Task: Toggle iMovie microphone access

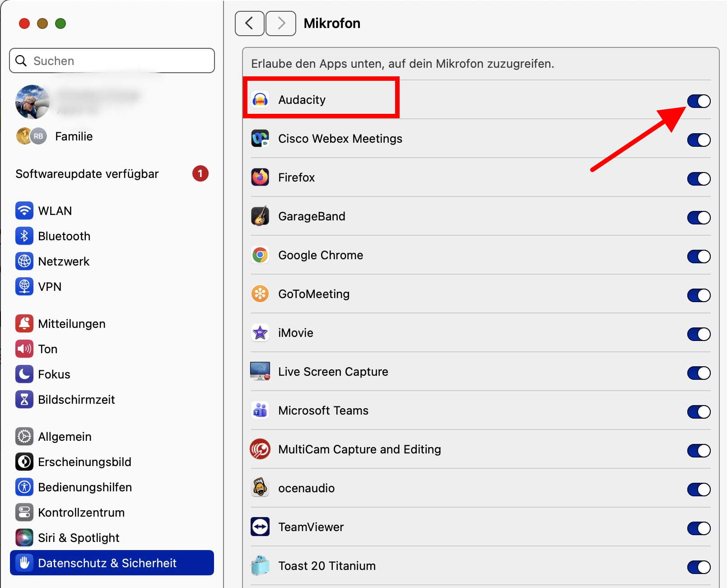Action: [x=699, y=334]
